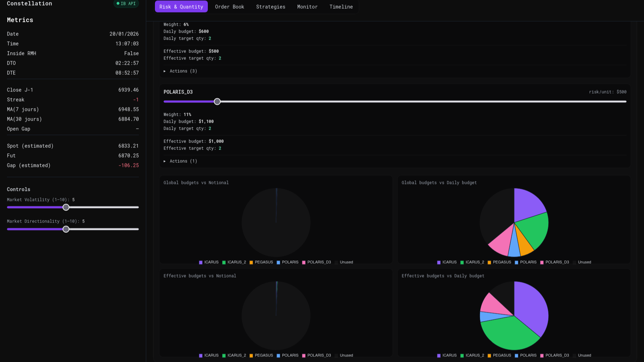
Task: Click the Unused legend swatch in Global budgets vs Daily budget
Action: [574, 262]
